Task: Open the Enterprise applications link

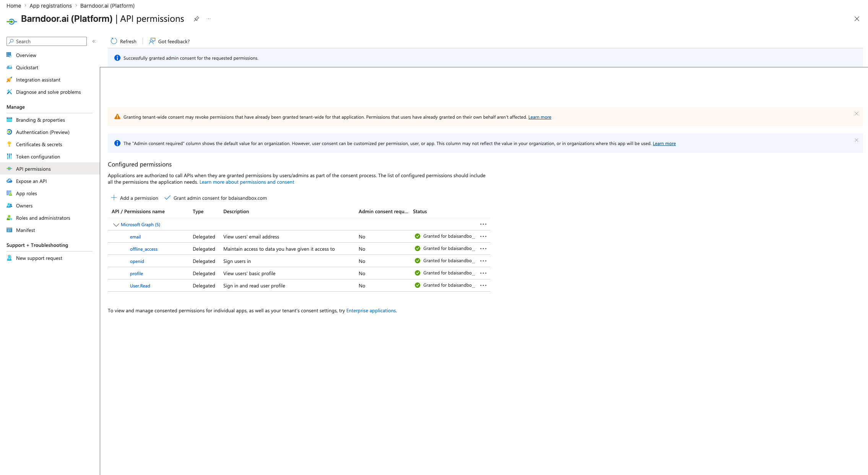Action: point(371,311)
